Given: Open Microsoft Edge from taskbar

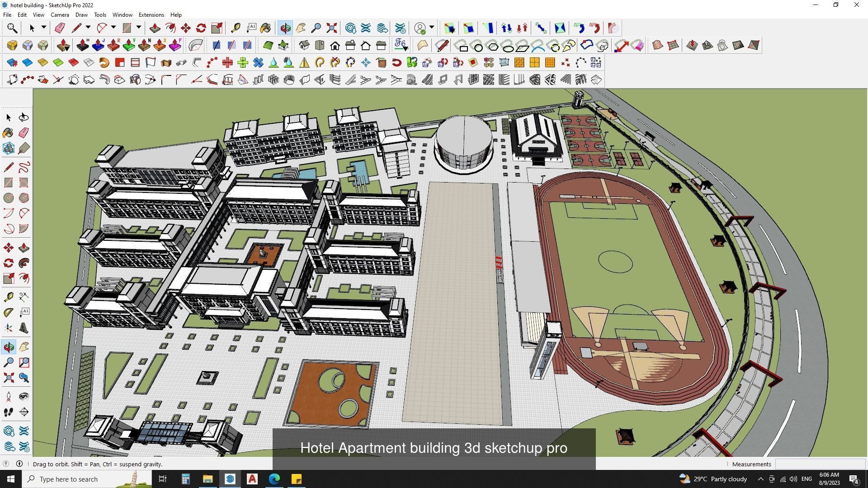Looking at the screenshot, I should [274, 479].
